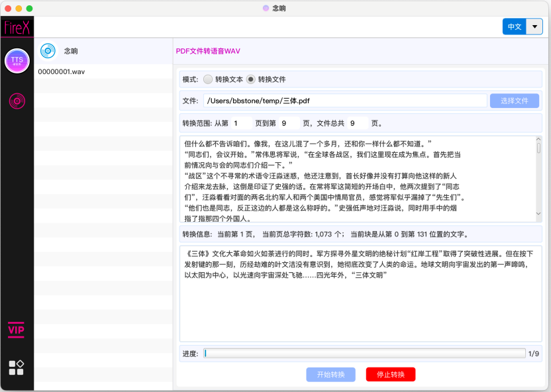
Task: Click the file path input field
Action: [x=345, y=101]
